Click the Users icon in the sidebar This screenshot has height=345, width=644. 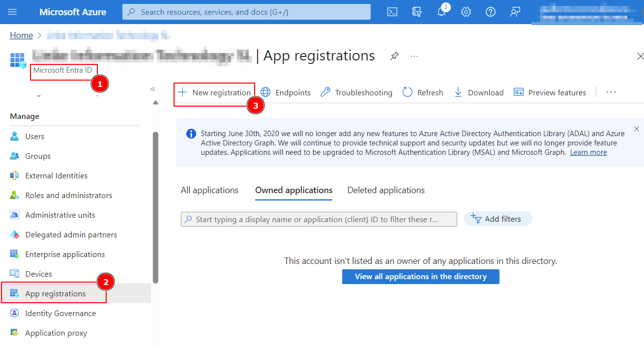(15, 136)
